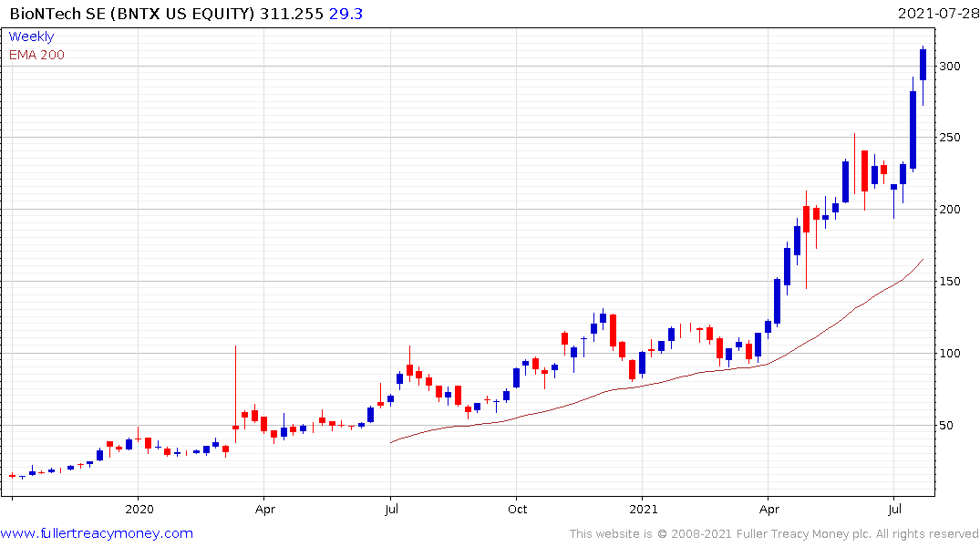This screenshot has width=980, height=547.
Task: Click the copyright notice text
Action: click(774, 534)
